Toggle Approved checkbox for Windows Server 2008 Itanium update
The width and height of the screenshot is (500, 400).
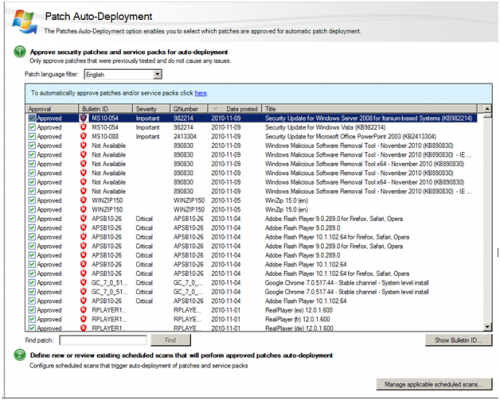pos(32,118)
